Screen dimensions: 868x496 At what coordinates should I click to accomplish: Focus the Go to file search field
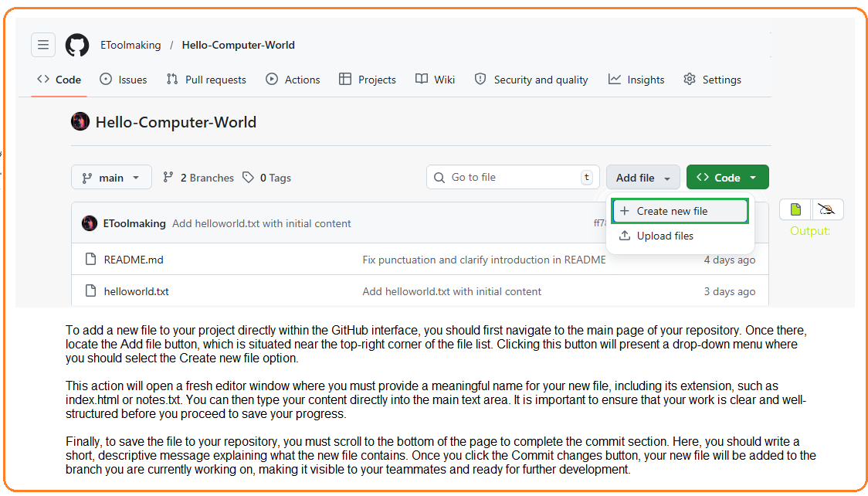[513, 177]
